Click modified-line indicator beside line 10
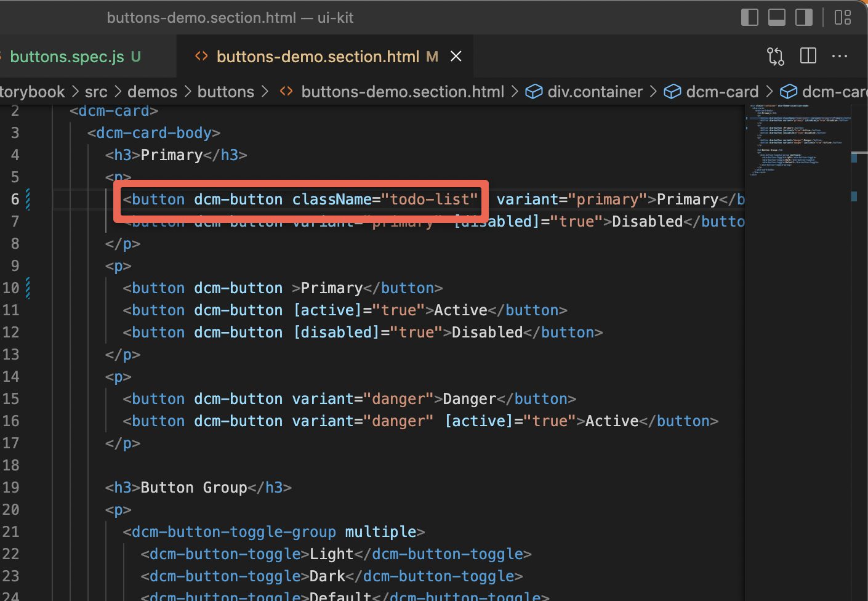This screenshot has width=868, height=601. click(28, 288)
